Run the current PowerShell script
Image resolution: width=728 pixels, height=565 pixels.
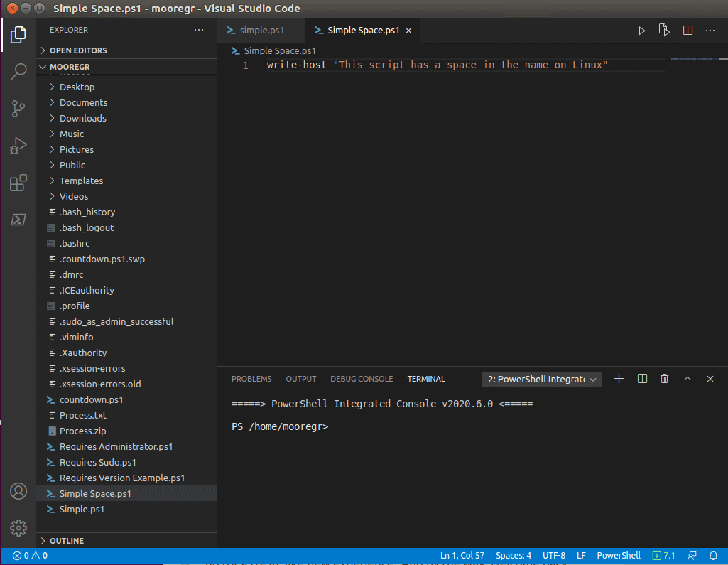coord(641,31)
